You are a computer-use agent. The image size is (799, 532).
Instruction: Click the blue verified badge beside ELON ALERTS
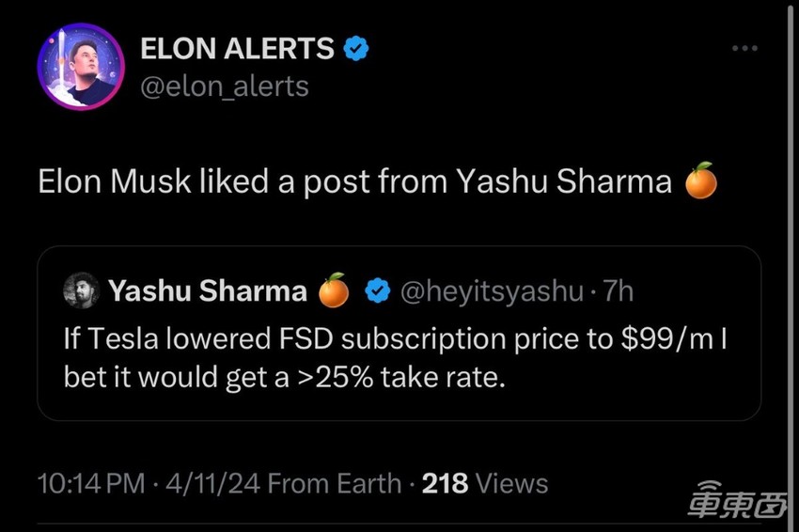click(x=356, y=48)
